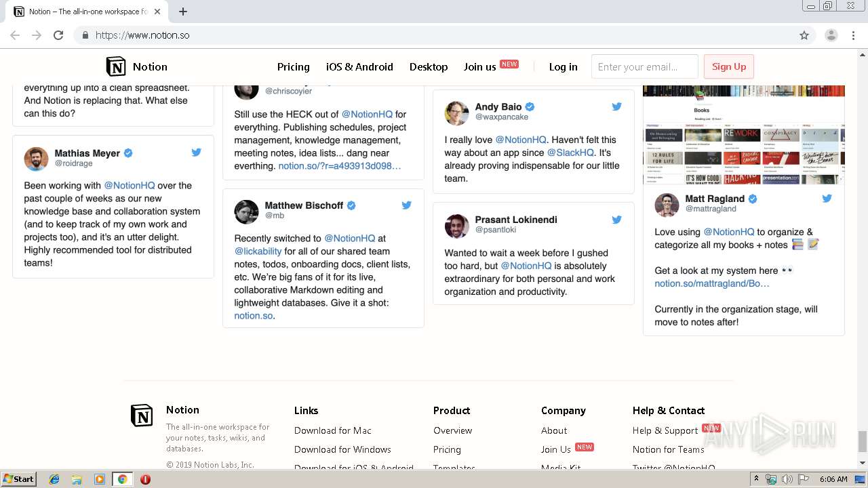Click the browser address bar URL
Image resolution: width=868 pixels, height=488 pixels.
click(x=142, y=35)
